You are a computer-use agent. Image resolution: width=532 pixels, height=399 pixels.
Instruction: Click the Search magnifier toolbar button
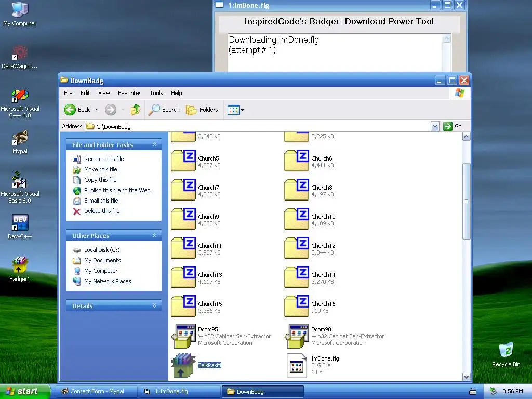click(164, 110)
